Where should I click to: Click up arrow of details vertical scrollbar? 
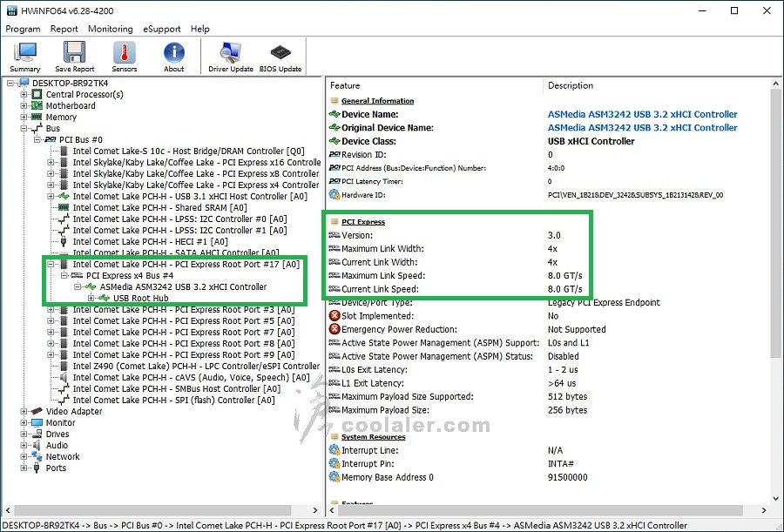coord(775,84)
